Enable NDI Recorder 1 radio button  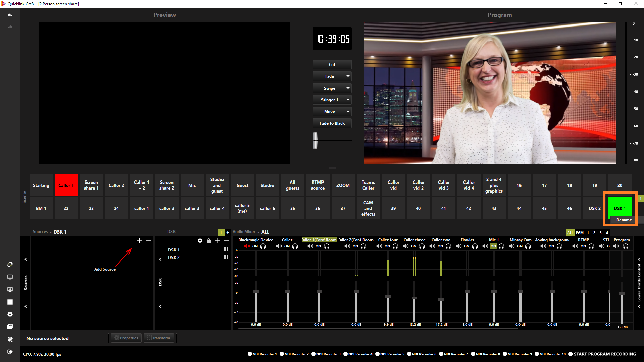tap(250, 354)
